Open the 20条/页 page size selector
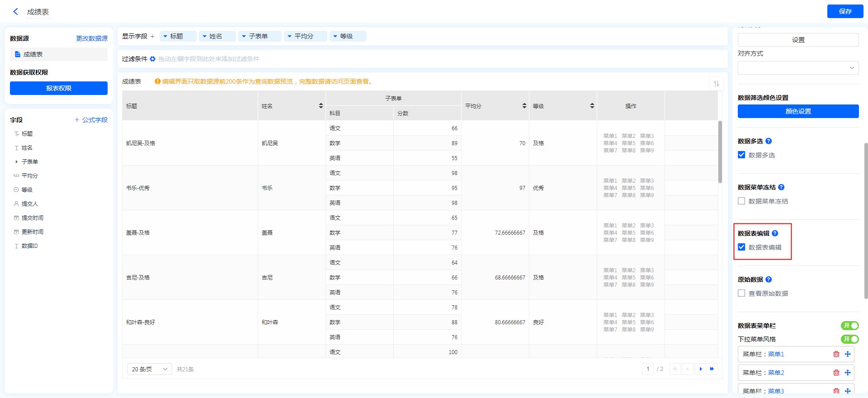 click(x=149, y=369)
